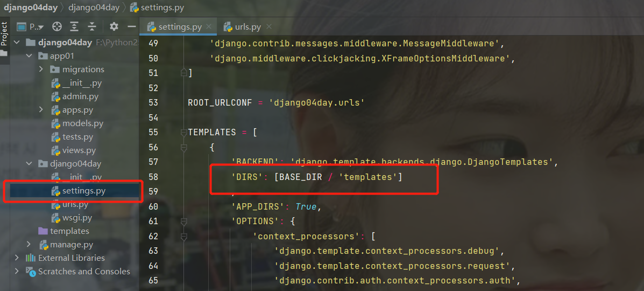Hide the Project tool window with minus icon
The image size is (644, 291).
(x=132, y=27)
